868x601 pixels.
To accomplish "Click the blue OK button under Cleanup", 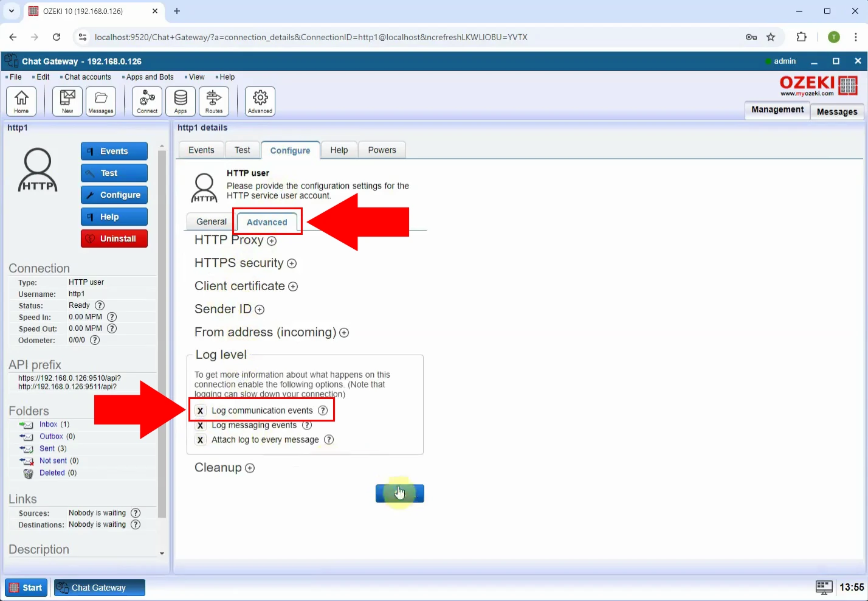I will click(x=400, y=493).
